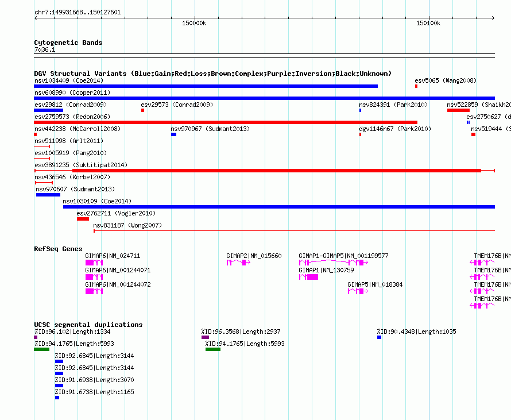This screenshot has width=511, height=420.
Task: Click the UCSC segmental duplications header
Action: pos(88,325)
